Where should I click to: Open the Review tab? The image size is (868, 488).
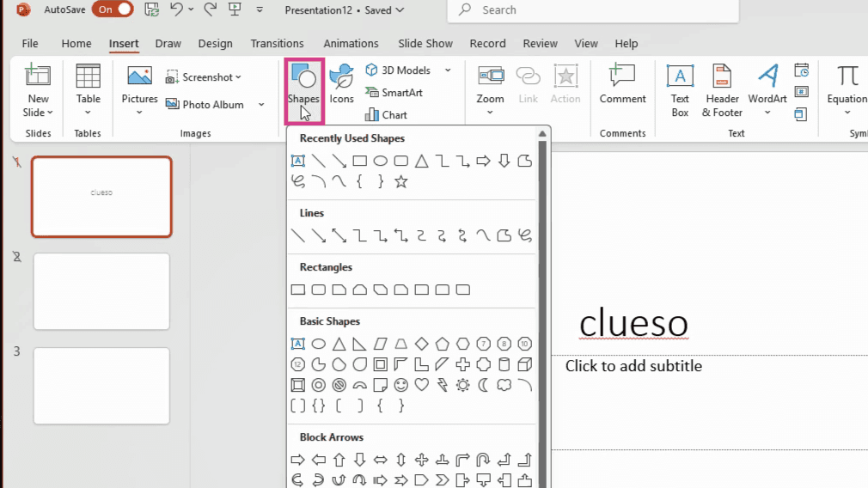click(x=540, y=43)
